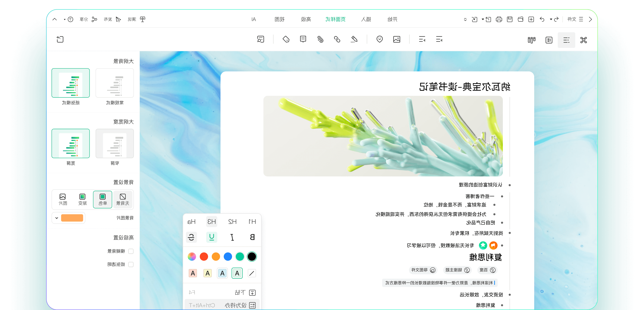The width and height of the screenshot is (644, 310).
Task: Toggle the 模糊背景 checkbox
Action: coord(131,251)
